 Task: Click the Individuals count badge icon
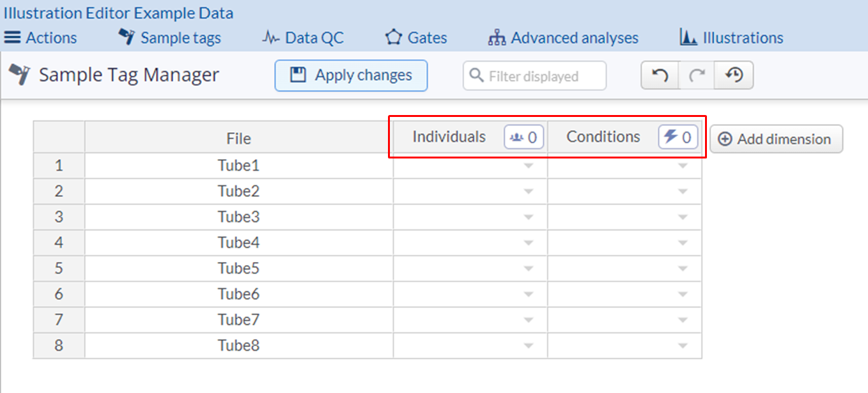click(523, 137)
